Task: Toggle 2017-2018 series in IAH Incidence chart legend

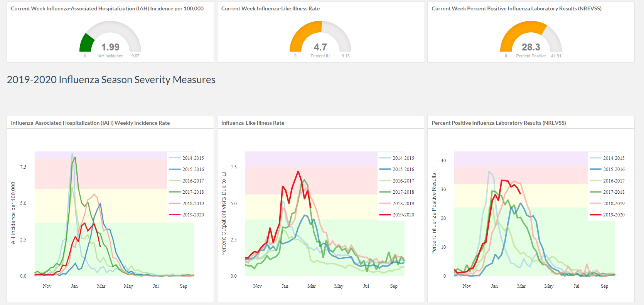Action: coord(187,192)
